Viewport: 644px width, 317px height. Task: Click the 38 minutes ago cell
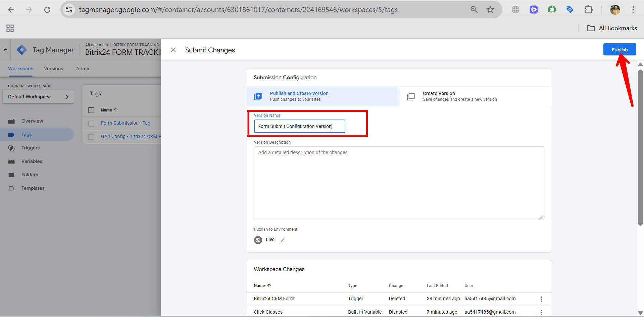click(x=443, y=299)
